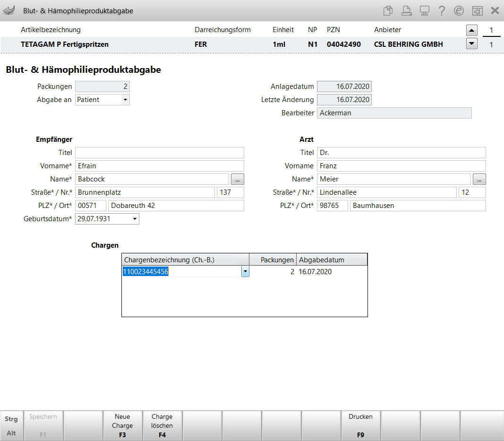Click the Einheit value 1ml
Image resolution: width=504 pixels, height=441 pixels.
pyautogui.click(x=279, y=44)
